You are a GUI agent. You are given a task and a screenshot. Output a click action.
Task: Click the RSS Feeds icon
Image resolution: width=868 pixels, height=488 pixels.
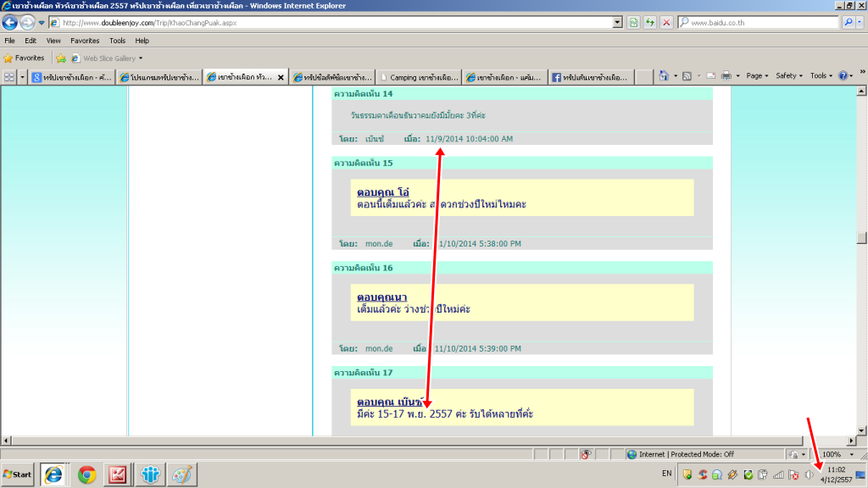[687, 75]
